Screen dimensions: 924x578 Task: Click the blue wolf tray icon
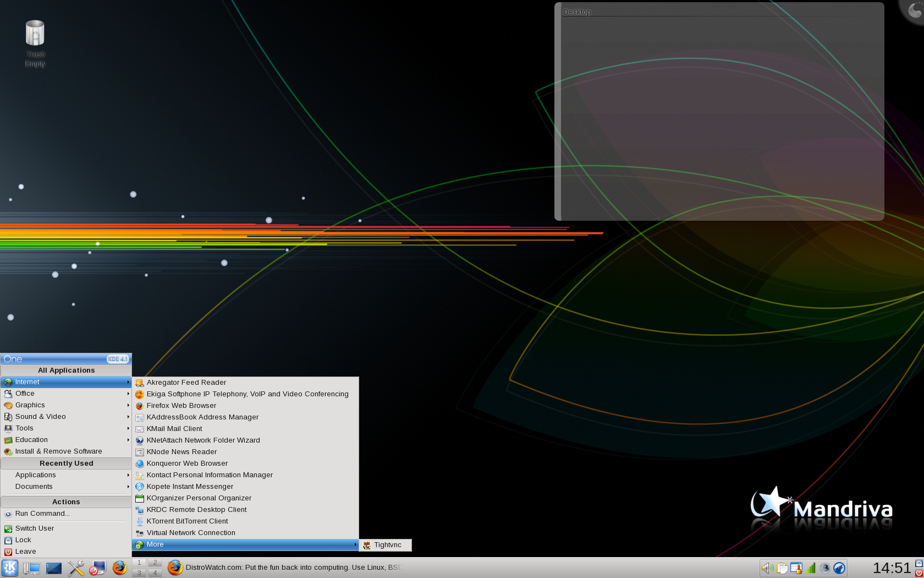tap(839, 568)
